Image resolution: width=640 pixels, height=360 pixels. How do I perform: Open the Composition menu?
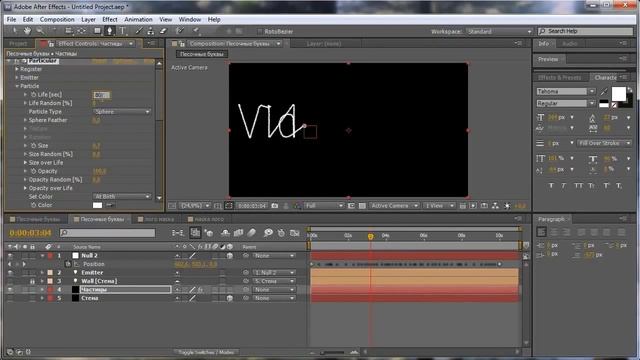(57, 19)
